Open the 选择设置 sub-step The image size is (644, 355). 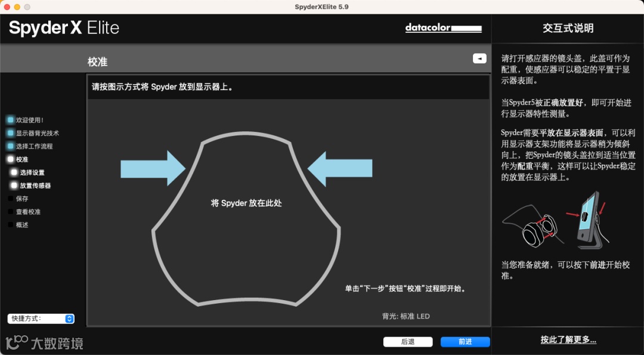28,172
